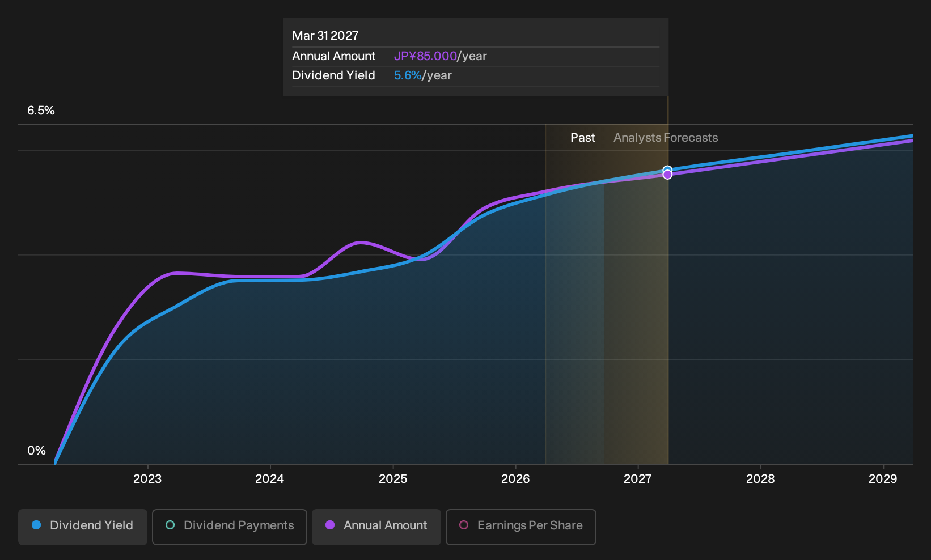Click the blue Dividend Yield legend dot

point(36,525)
